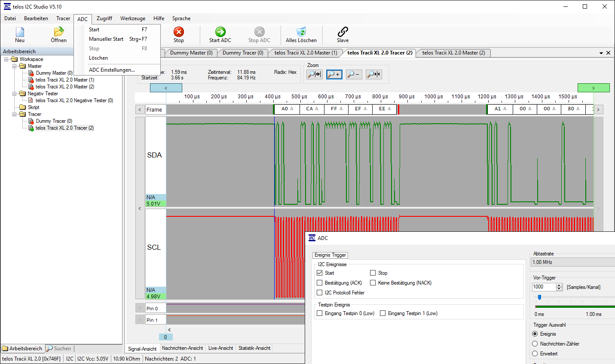The height and width of the screenshot is (364, 615).
Task: Click the zoom in magnifier button
Action: pos(334,74)
